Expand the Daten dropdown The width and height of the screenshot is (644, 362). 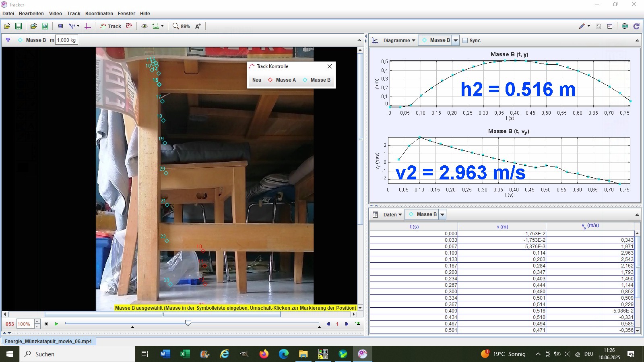click(x=392, y=214)
